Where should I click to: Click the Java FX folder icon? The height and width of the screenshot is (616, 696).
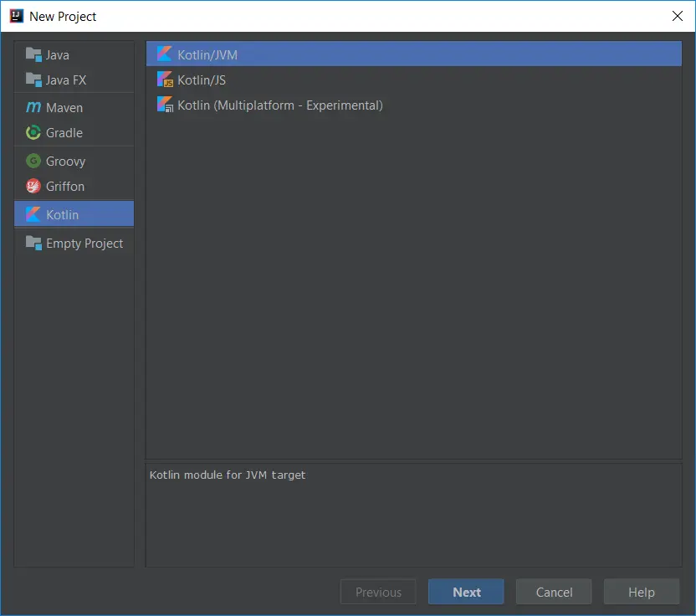point(33,80)
